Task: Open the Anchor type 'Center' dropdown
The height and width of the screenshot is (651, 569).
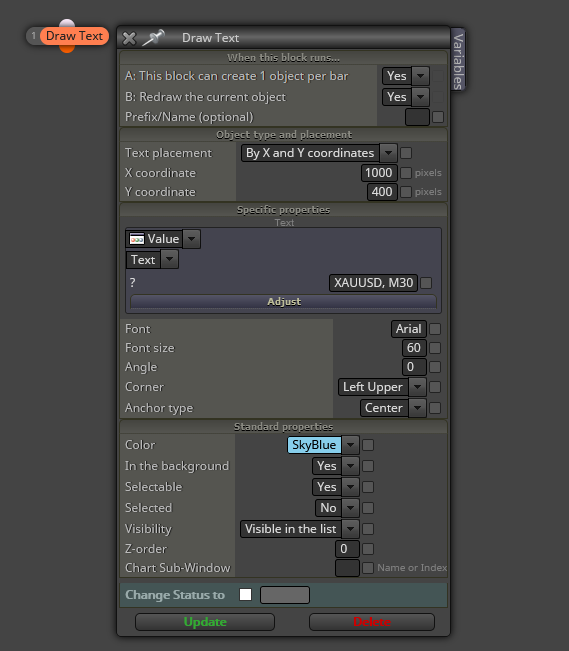Action: (393, 408)
